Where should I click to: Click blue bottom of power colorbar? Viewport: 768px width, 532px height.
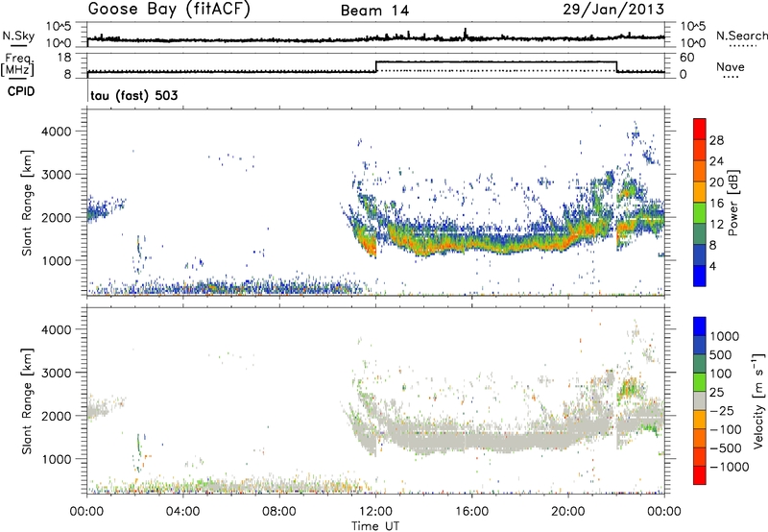[700, 276]
